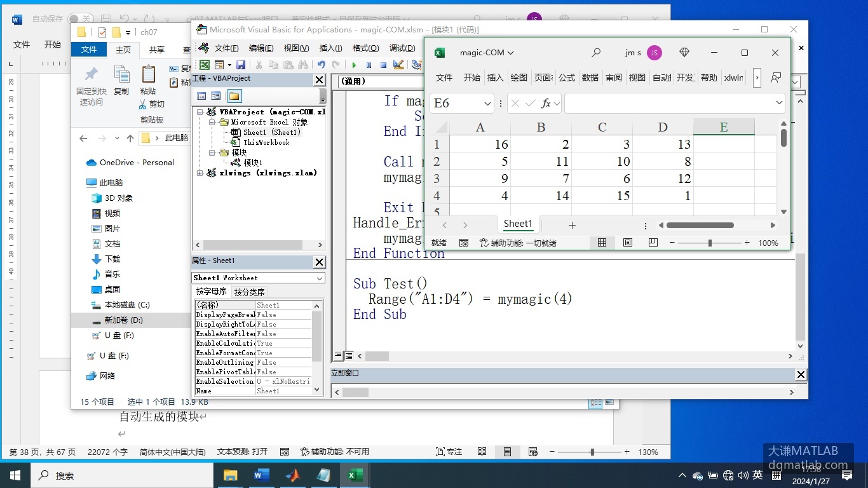868x488 pixels.
Task: Click the Excel search magnifier icon
Action: click(595, 53)
